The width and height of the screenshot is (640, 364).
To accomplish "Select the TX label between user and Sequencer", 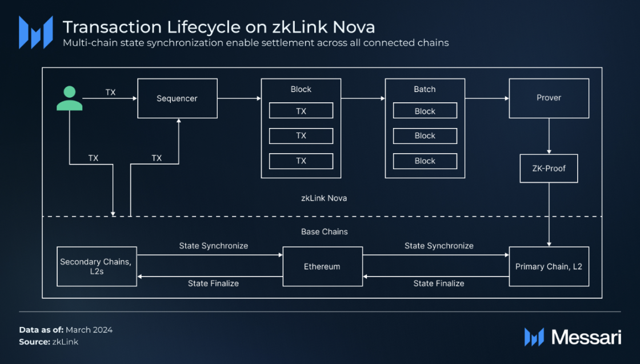I will pos(111,93).
